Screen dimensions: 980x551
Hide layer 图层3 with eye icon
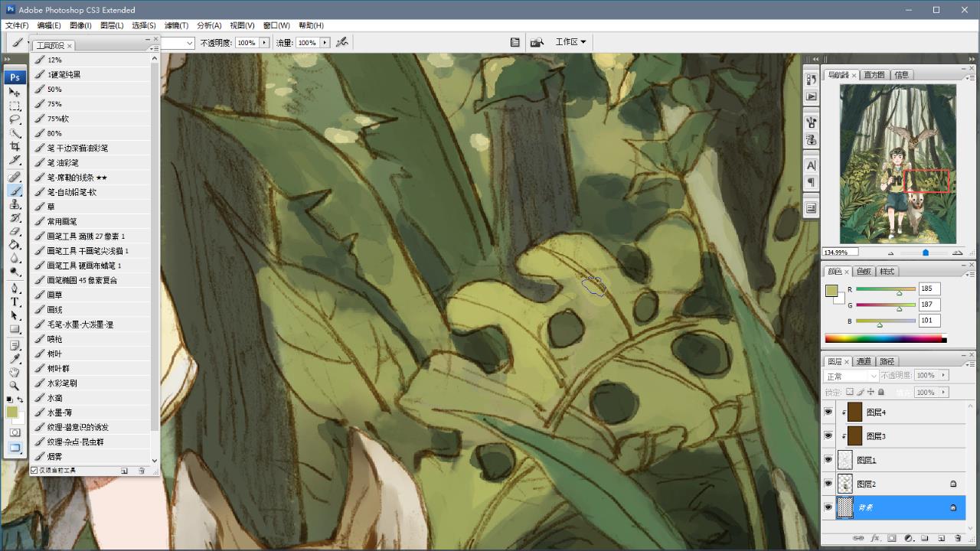[828, 436]
